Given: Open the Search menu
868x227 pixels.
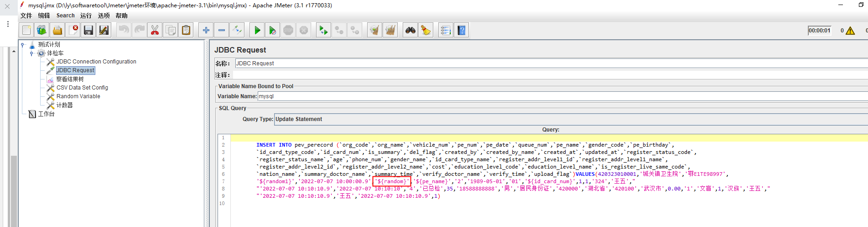Looking at the screenshot, I should [65, 16].
